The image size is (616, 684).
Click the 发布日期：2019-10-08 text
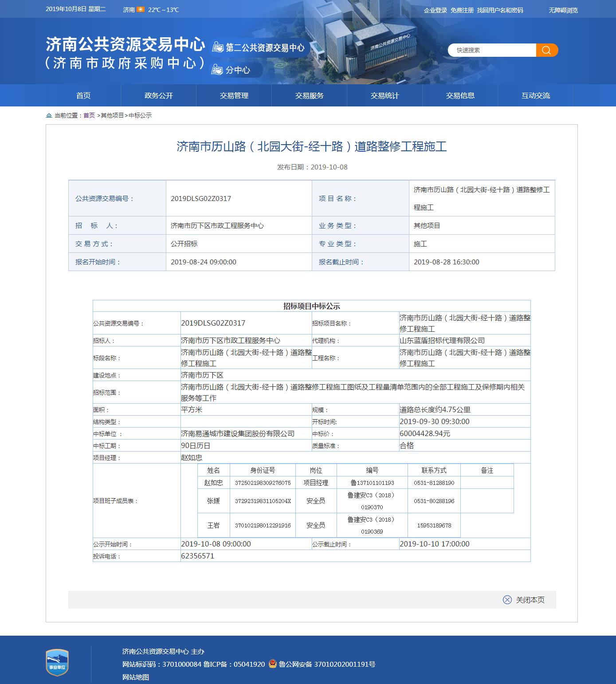coord(312,167)
